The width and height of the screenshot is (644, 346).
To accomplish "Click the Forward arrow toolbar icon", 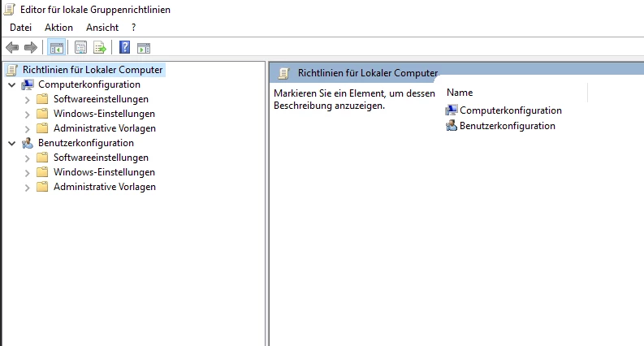I will [x=31, y=47].
